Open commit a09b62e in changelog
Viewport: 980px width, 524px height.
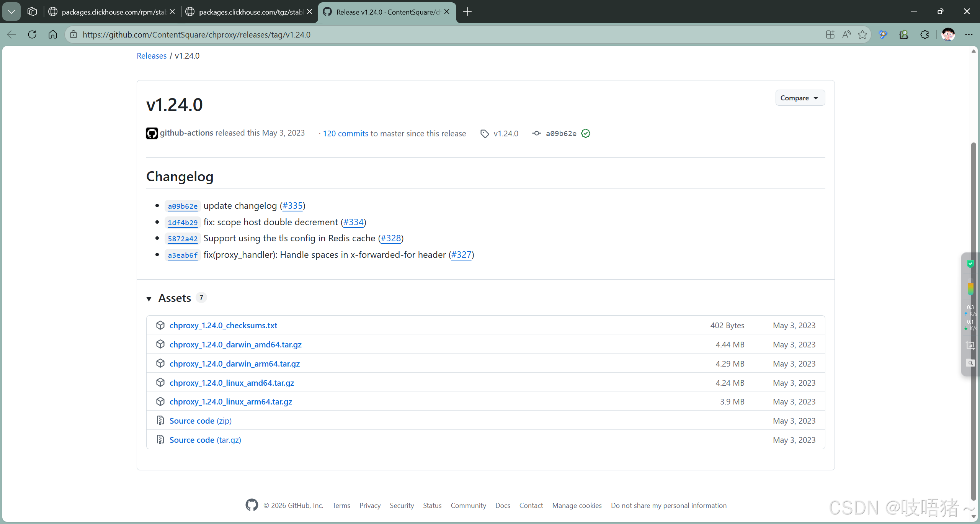click(183, 206)
